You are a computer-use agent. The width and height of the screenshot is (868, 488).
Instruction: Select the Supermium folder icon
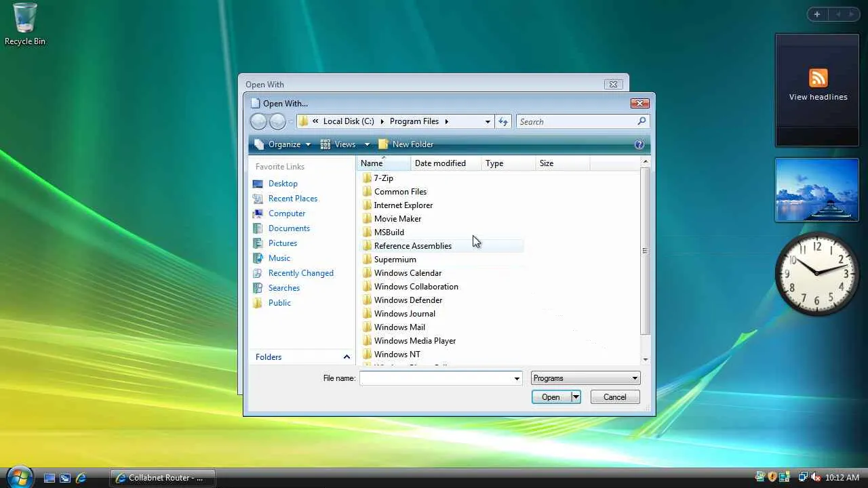pyautogui.click(x=367, y=260)
